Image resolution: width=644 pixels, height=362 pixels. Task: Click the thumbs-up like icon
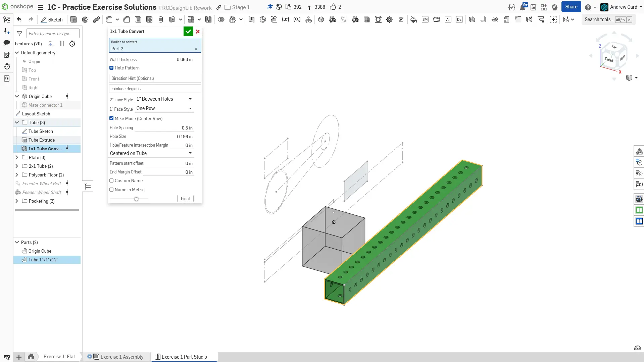[x=333, y=7]
